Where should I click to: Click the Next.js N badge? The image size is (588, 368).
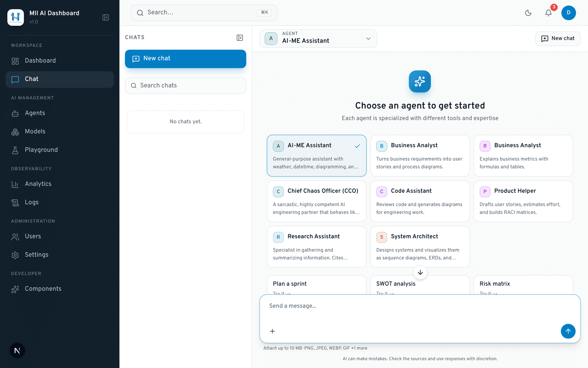[x=17, y=351]
